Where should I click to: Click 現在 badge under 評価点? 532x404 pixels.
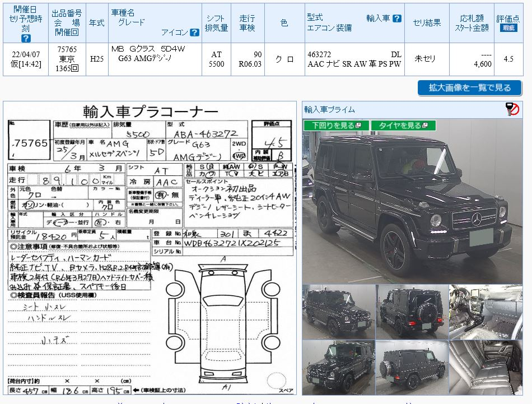[x=508, y=28]
